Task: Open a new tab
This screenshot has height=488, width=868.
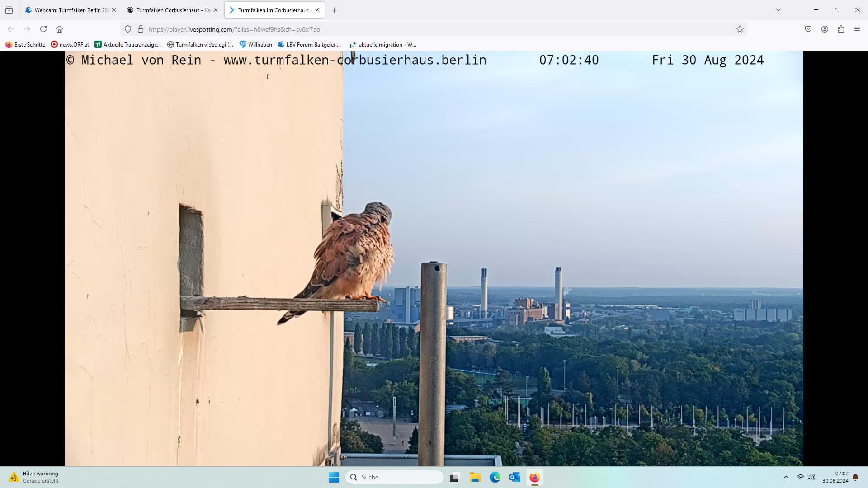Action: point(334,10)
